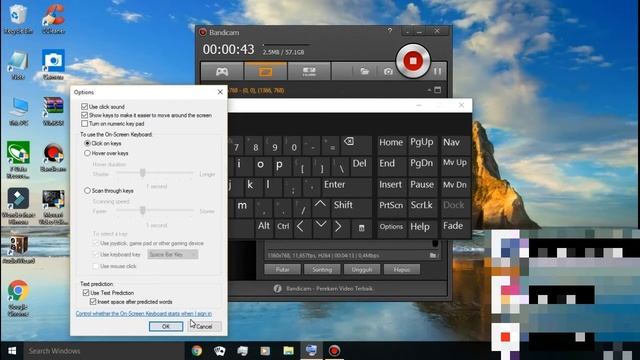Select Click on keys radio option
Viewport: 640px width, 360px height.
coord(87,143)
